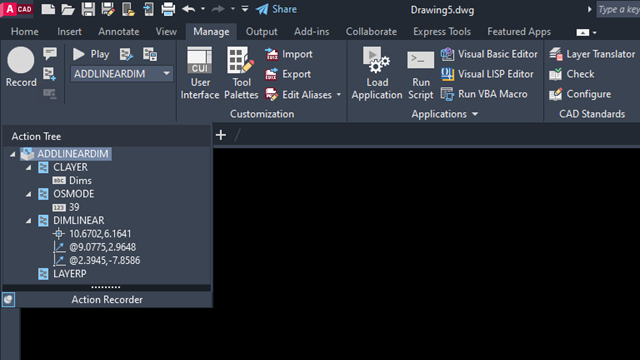
Task: Switch to the Output tab
Action: (x=261, y=31)
